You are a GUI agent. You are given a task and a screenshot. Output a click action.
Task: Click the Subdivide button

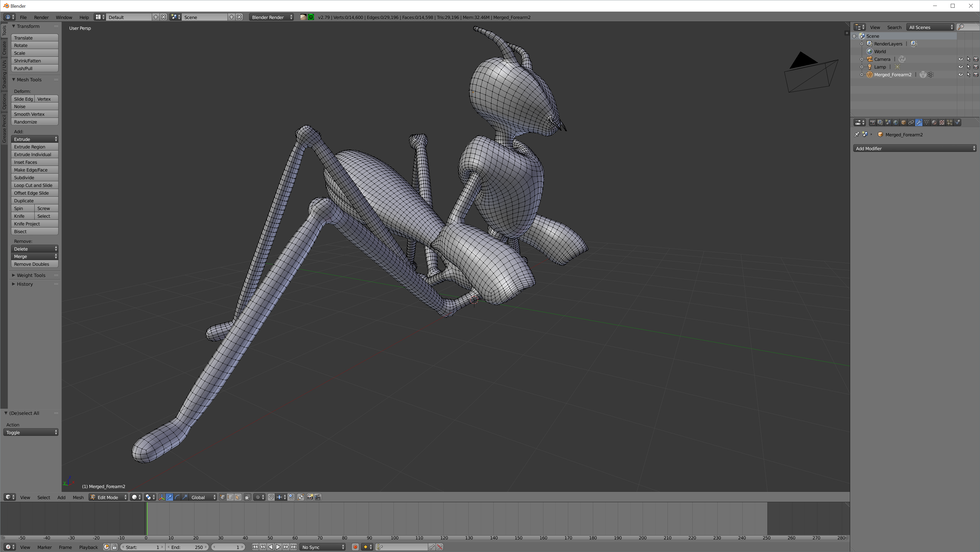coord(34,178)
